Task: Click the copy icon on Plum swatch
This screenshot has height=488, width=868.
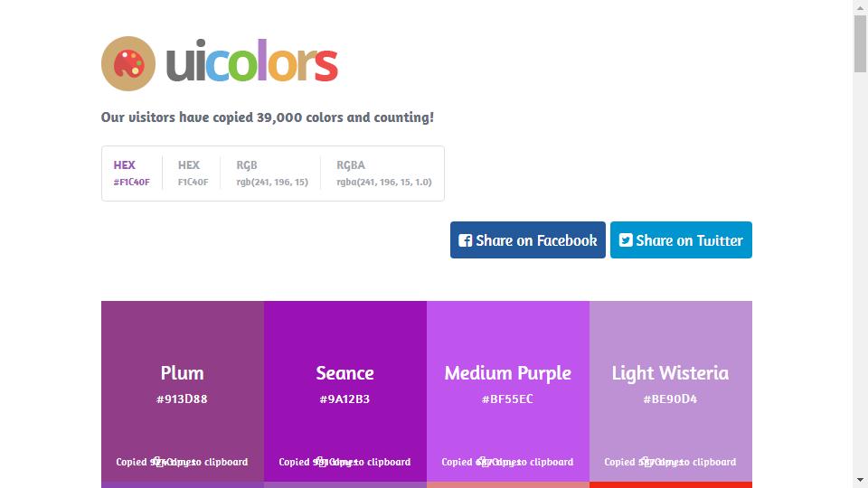Action: (157, 461)
